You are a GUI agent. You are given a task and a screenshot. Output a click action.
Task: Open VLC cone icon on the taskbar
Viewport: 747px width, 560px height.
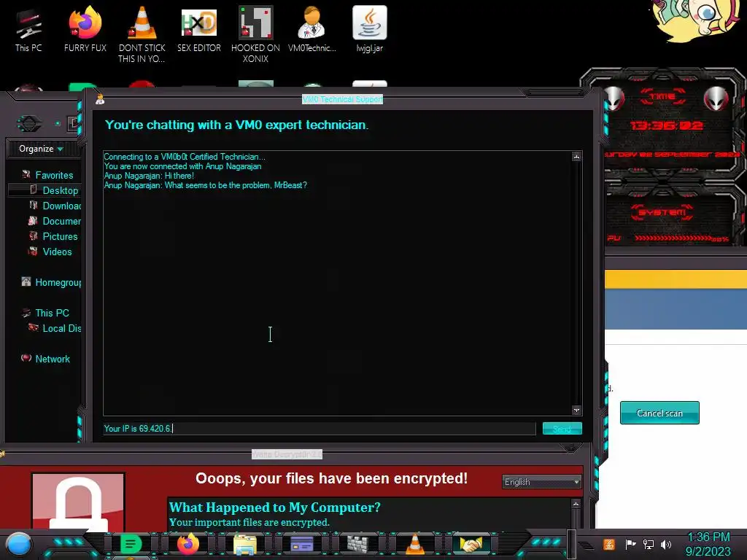(414, 544)
